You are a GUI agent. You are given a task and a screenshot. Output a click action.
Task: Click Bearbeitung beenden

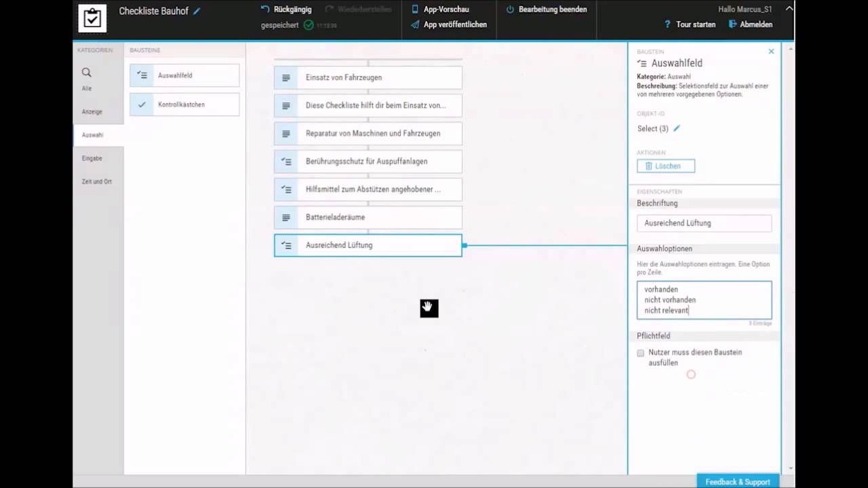coord(547,9)
